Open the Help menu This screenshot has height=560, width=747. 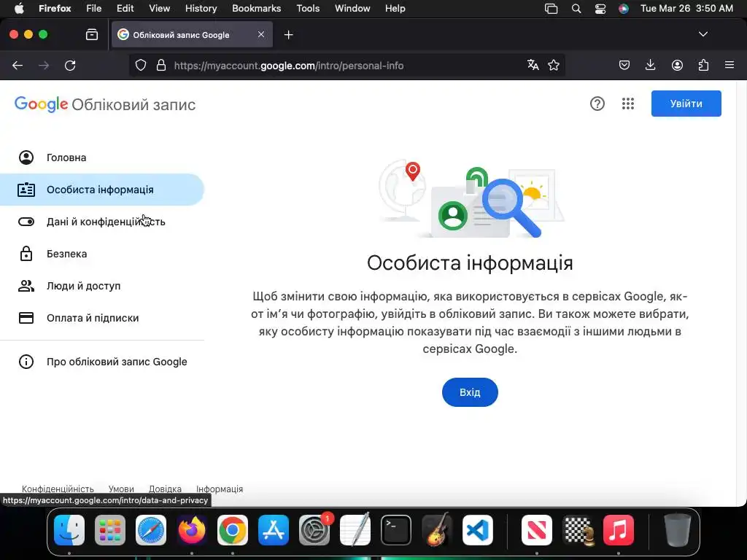[x=395, y=8]
